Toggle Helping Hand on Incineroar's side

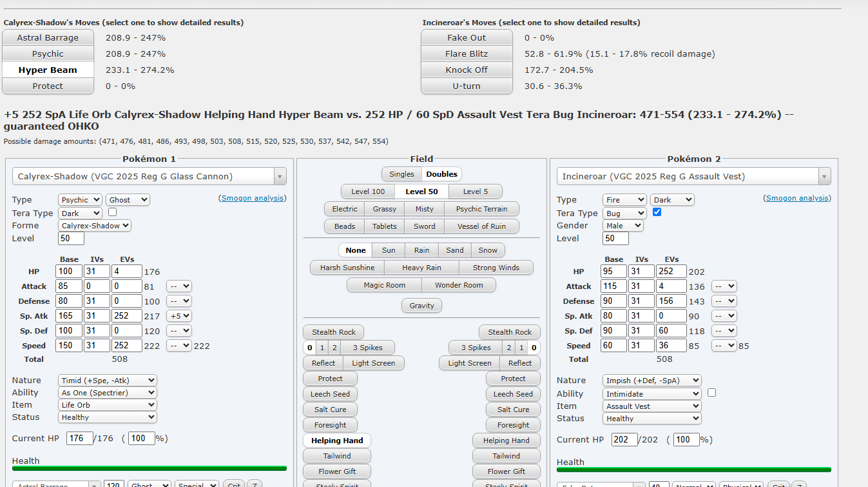pyautogui.click(x=506, y=441)
